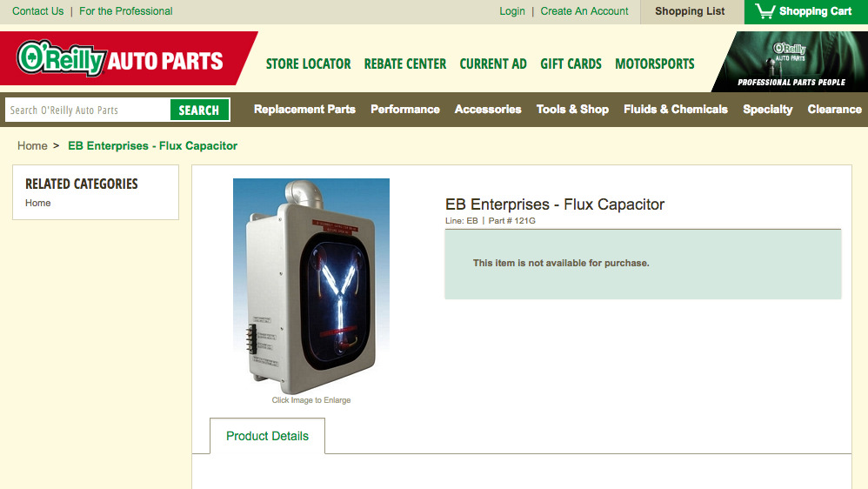The image size is (868, 489).
Task: Open the Shopping List
Action: (690, 11)
